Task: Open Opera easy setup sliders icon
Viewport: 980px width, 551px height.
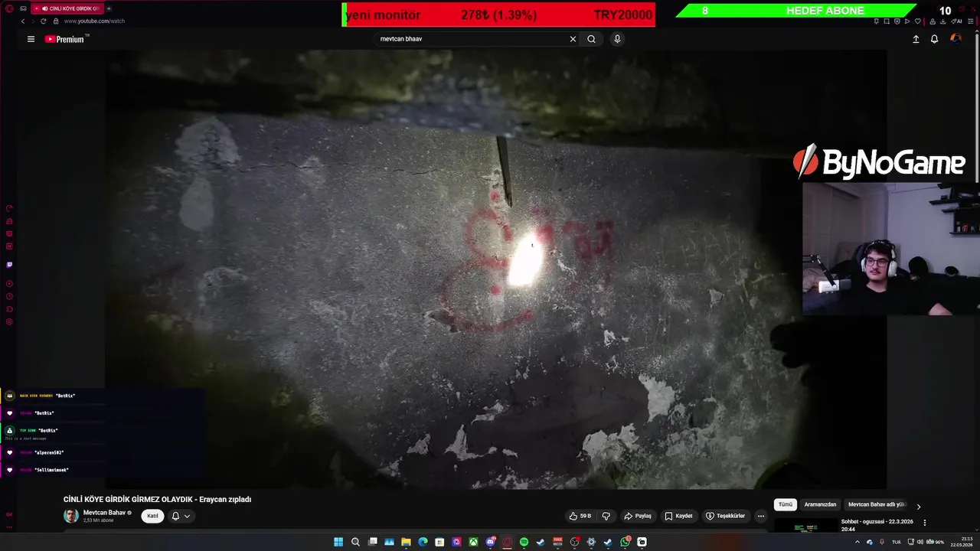Action: pos(971,21)
